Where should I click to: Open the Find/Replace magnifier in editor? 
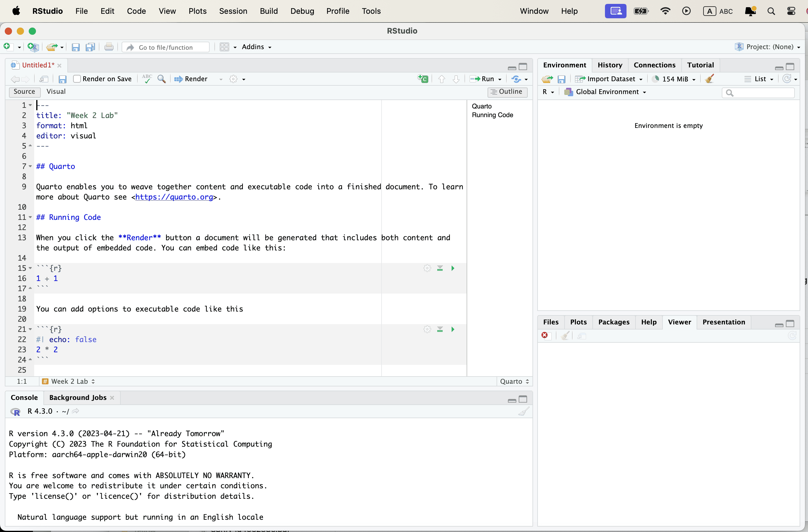point(162,79)
